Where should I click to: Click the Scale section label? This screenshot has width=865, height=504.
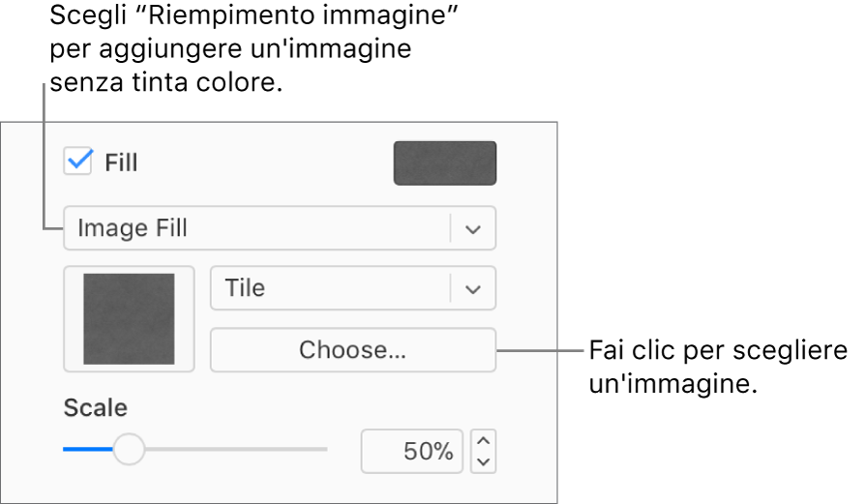[x=96, y=408]
